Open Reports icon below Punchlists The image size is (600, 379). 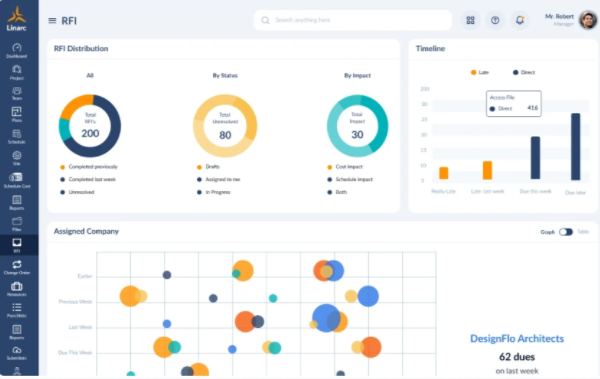[16, 332]
